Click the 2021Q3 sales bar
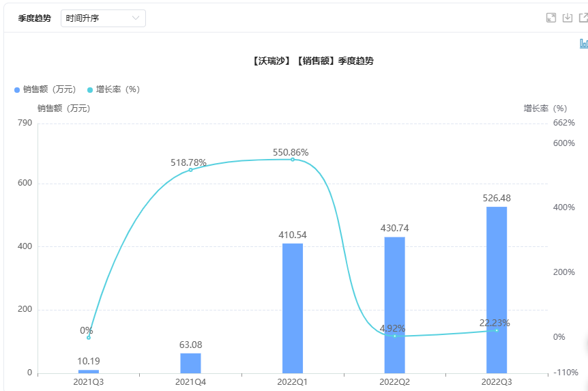The image size is (588, 391). [89, 371]
